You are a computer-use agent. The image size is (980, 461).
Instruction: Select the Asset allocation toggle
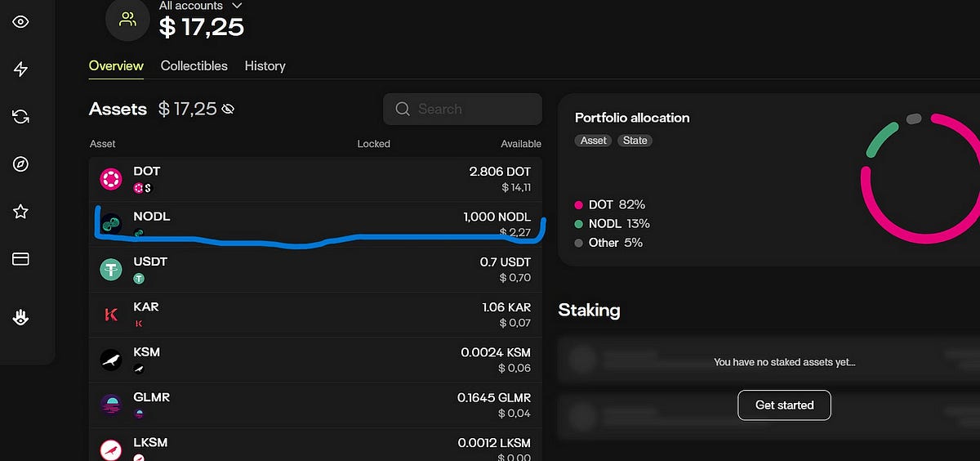click(x=594, y=141)
